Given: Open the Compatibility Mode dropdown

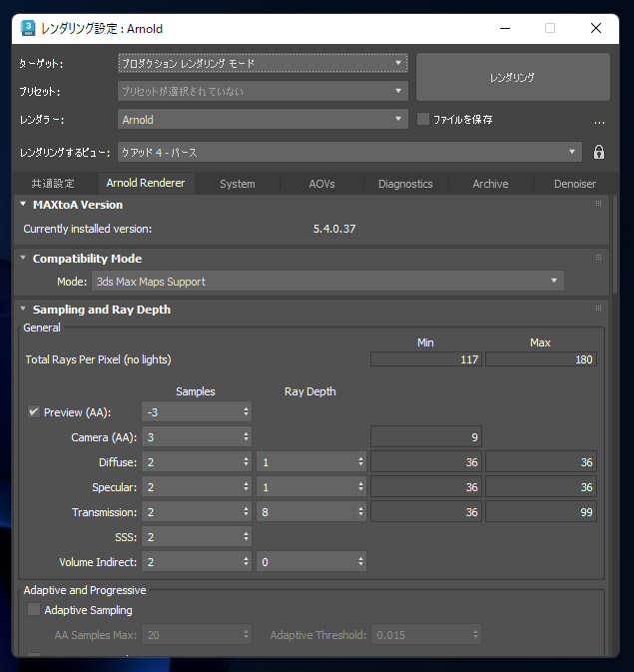Looking at the screenshot, I should 327,282.
